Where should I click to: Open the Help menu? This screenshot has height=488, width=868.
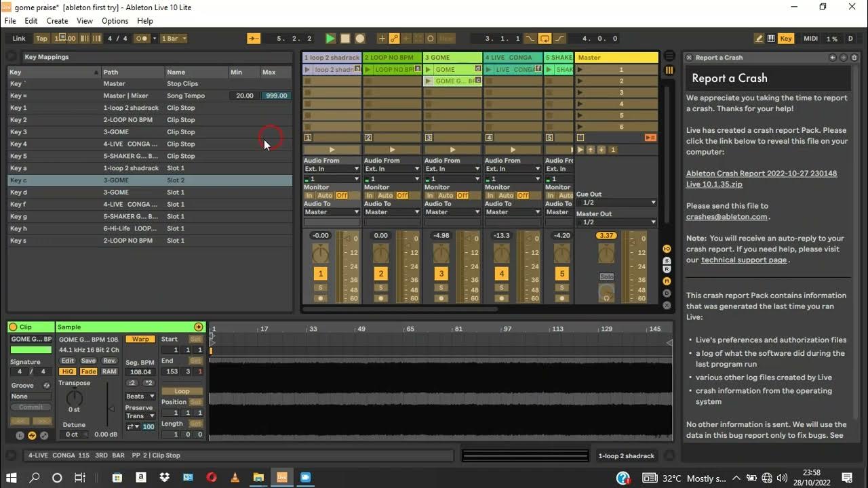(145, 21)
